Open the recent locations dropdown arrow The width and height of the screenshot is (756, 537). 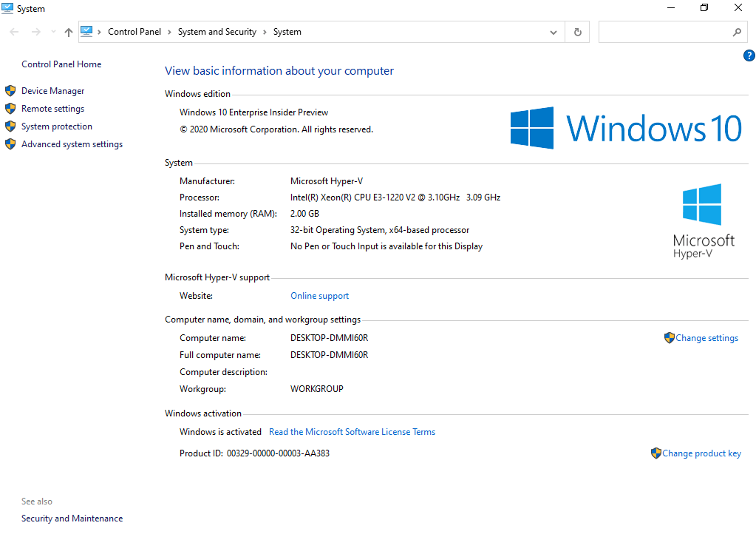[53, 32]
